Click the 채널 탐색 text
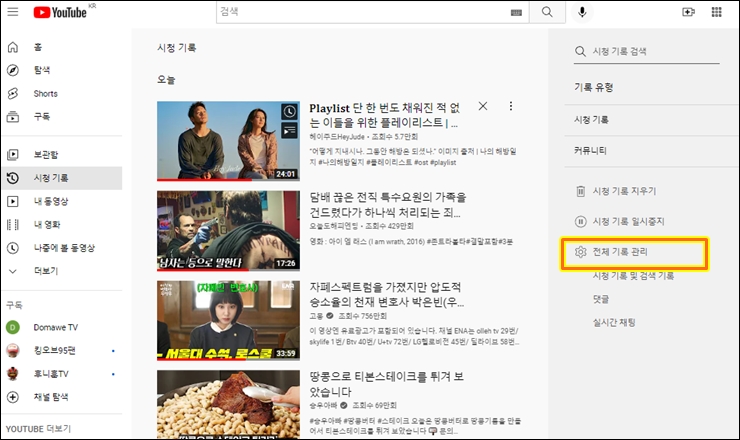The width and height of the screenshot is (740, 440). (x=51, y=397)
